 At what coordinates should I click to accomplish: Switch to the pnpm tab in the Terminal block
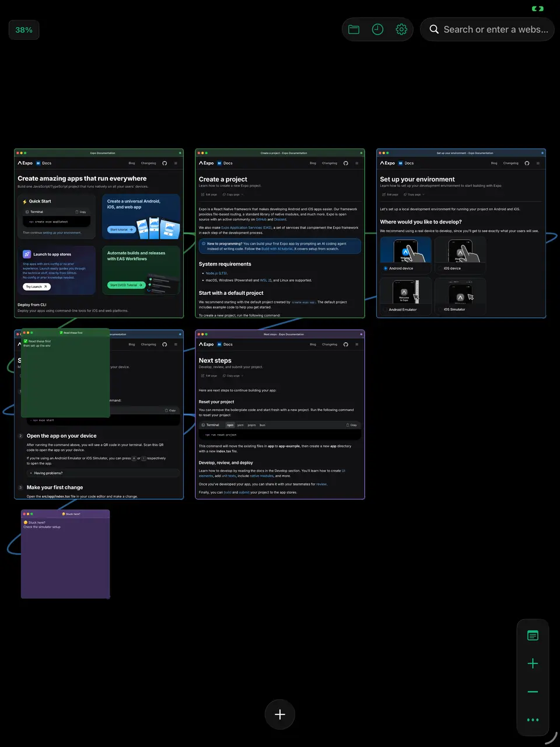pyautogui.click(x=252, y=425)
